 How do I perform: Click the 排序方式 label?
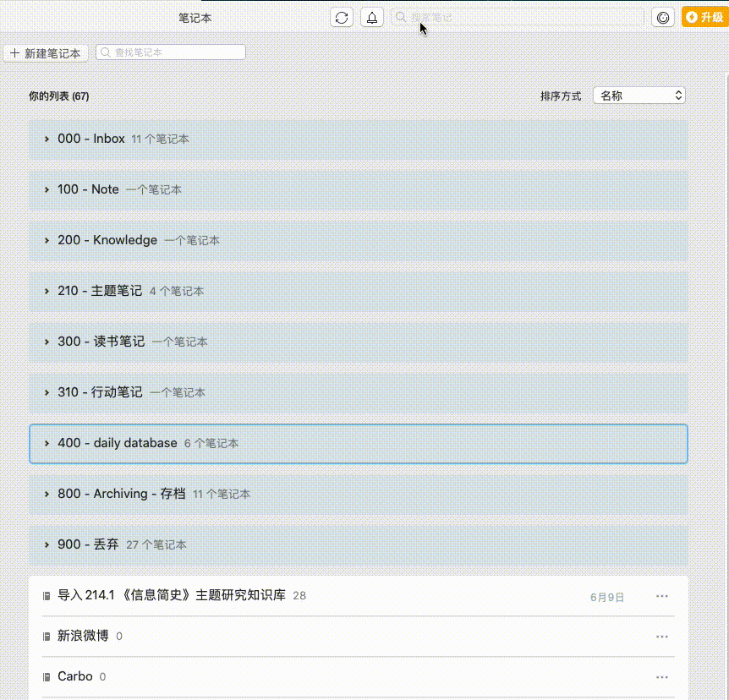561,96
